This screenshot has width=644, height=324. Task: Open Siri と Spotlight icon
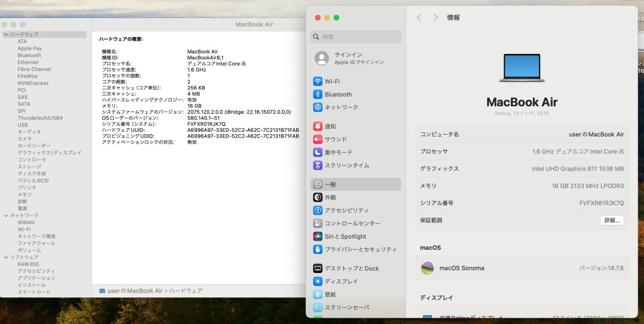point(318,236)
